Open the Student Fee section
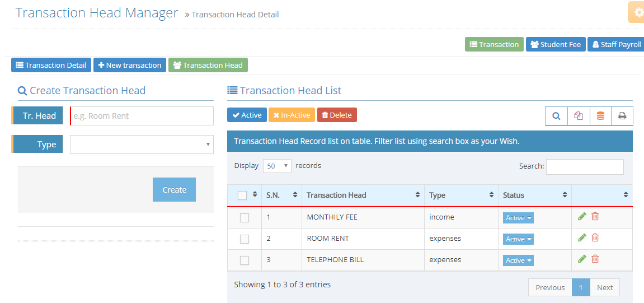The width and height of the screenshot is (644, 303). point(556,44)
